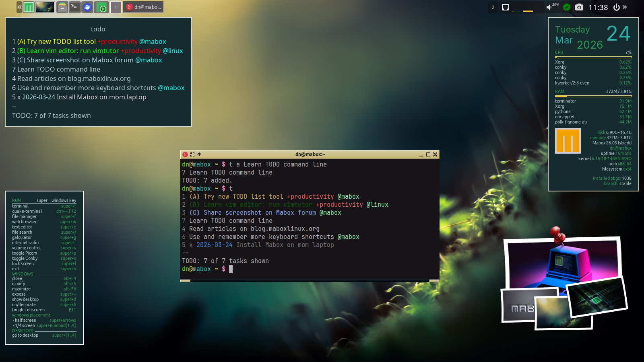The width and height of the screenshot is (644, 362).
Task: Open the terminal launcher in the panel
Action: [x=74, y=7]
